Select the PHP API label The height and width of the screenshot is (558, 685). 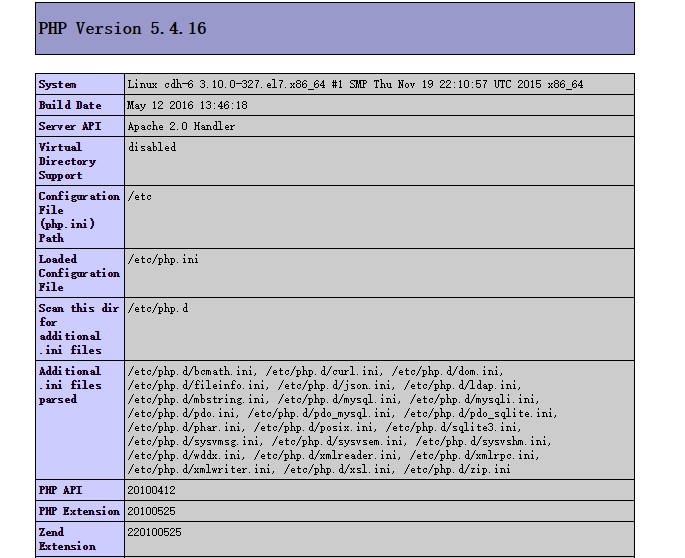pyautogui.click(x=60, y=490)
